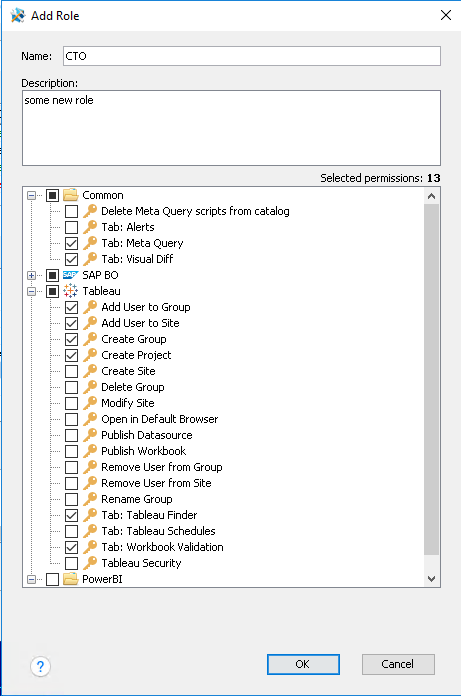461x696 pixels.
Task: Select the Delete Group label
Action: coord(133,387)
